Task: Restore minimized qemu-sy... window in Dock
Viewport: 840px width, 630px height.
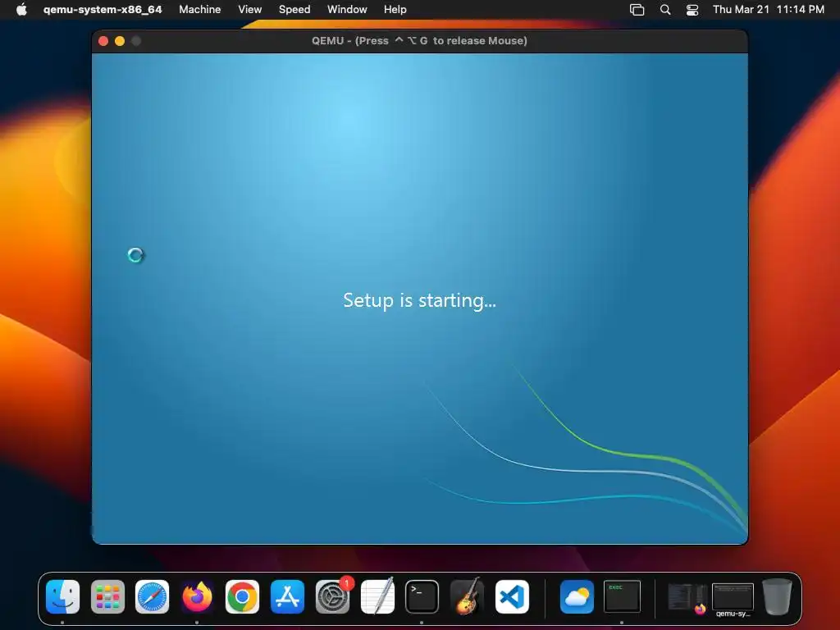Action: click(733, 599)
